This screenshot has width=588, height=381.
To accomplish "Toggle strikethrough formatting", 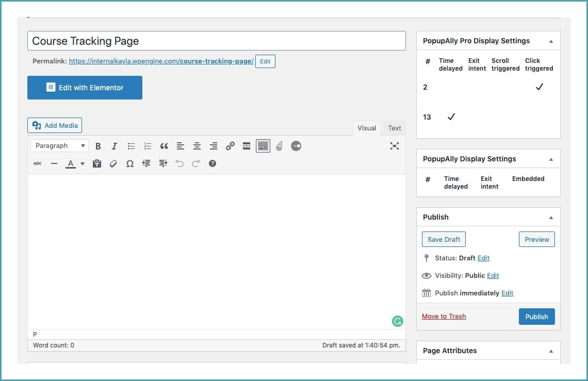I will point(37,163).
